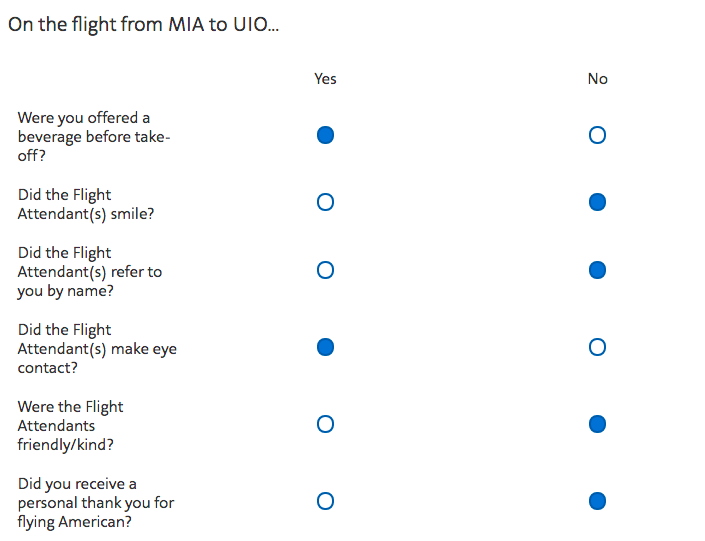705x541 pixels.
Task: Click the 'personal thank you for flying American?' text
Action: tap(96, 502)
